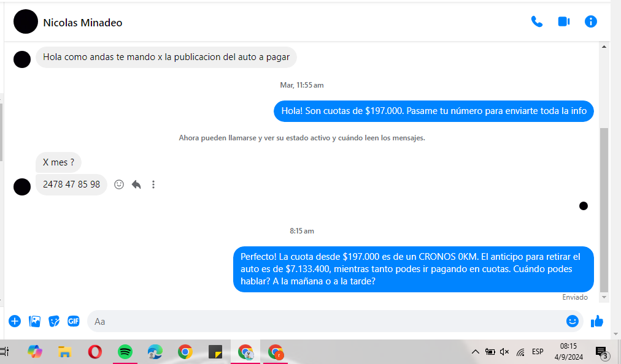Show hidden system tray icons
Screen dimensions: 621x364
pos(475,351)
